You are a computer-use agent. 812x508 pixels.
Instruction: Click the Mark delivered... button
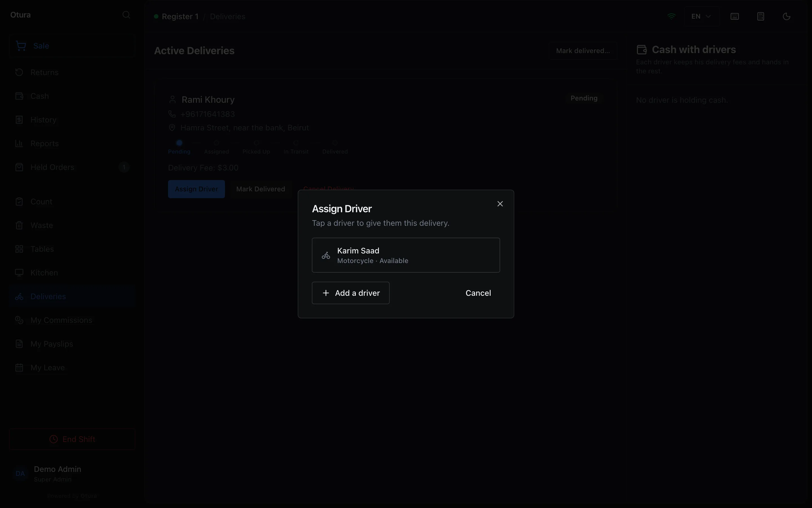tap(583, 51)
